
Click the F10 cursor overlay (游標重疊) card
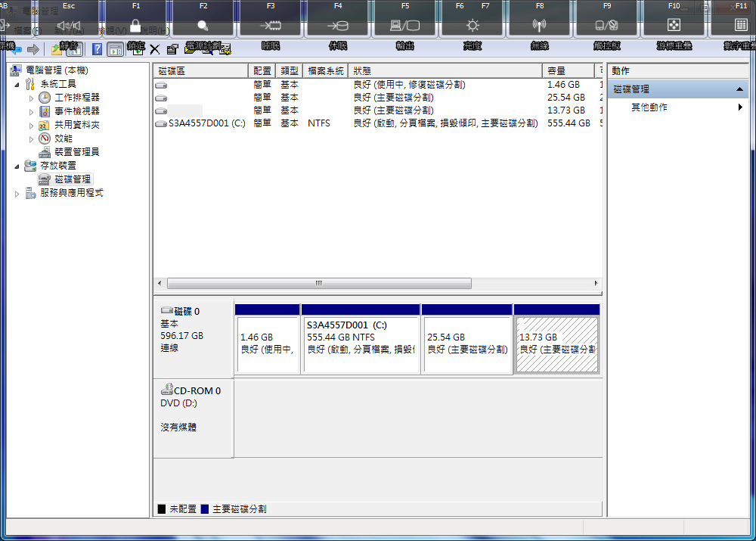(674, 19)
